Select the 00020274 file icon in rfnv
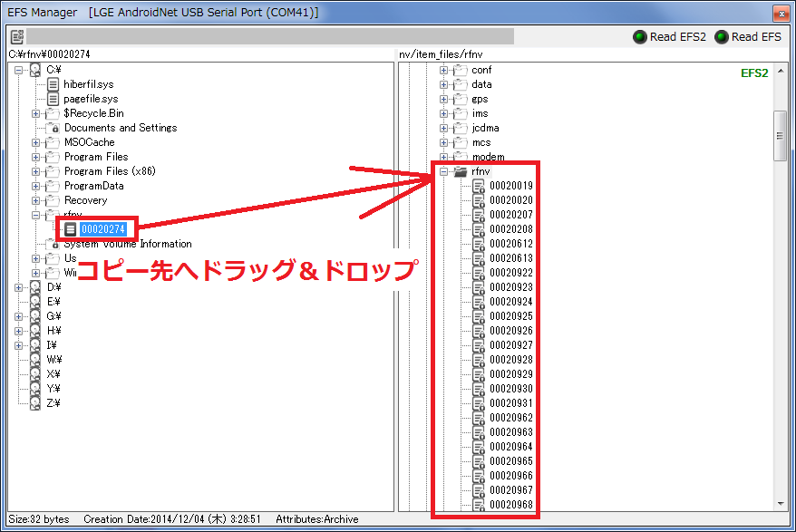 [x=71, y=228]
